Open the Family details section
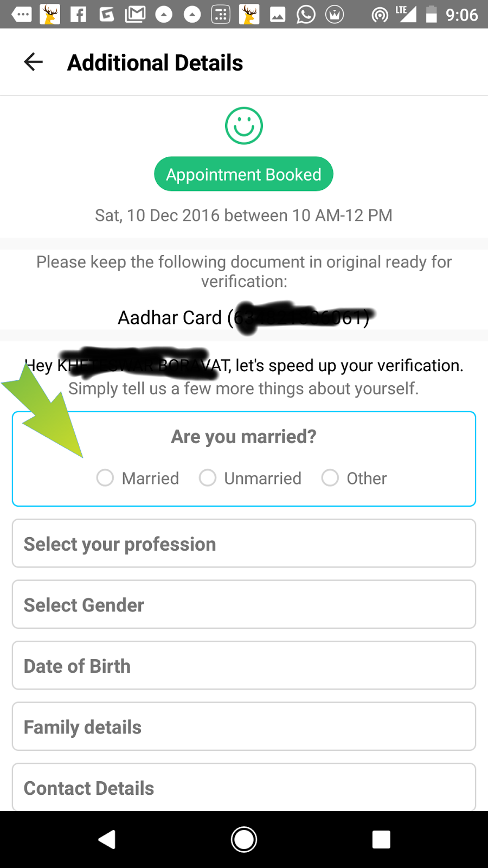The width and height of the screenshot is (488, 868). click(x=244, y=726)
